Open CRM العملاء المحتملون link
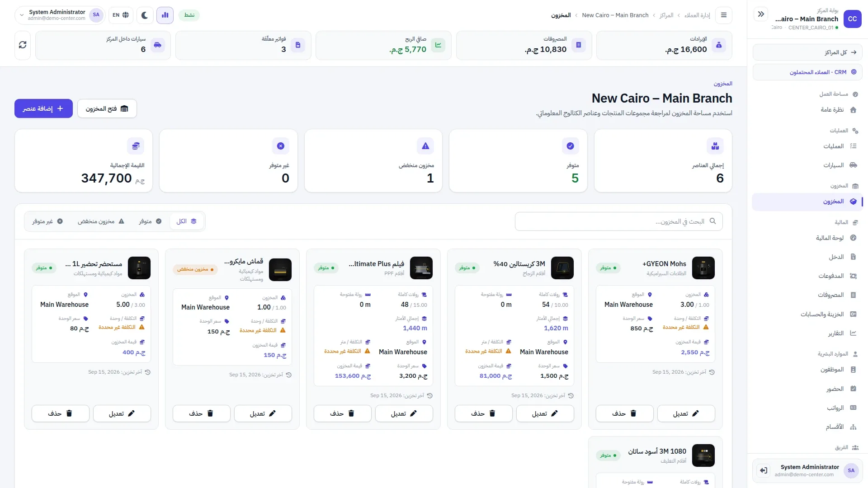 [x=807, y=72]
